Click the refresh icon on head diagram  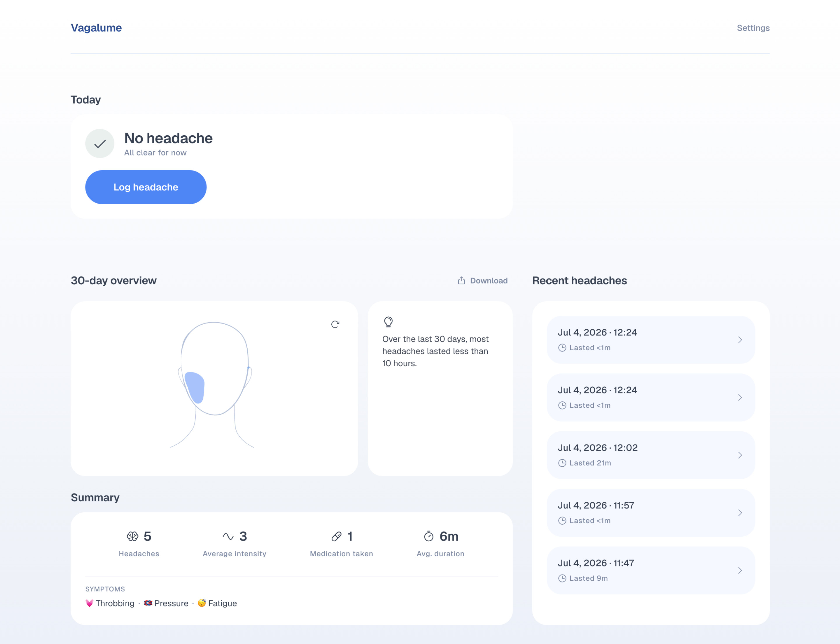[335, 324]
